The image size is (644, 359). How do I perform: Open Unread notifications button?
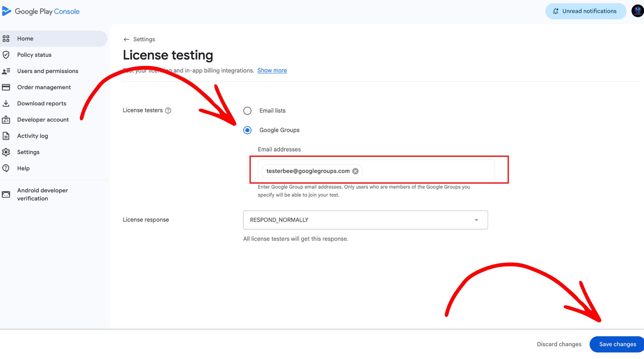[x=586, y=11]
